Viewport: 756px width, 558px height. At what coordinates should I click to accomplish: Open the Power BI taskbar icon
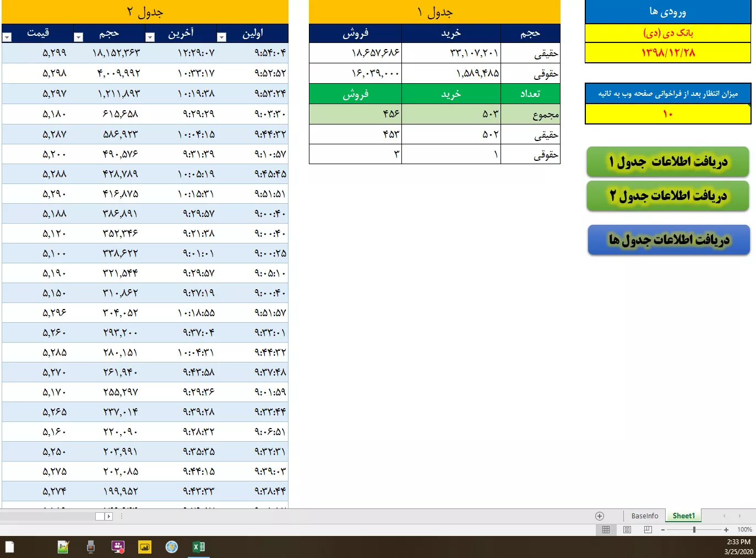pyautogui.click(x=145, y=547)
